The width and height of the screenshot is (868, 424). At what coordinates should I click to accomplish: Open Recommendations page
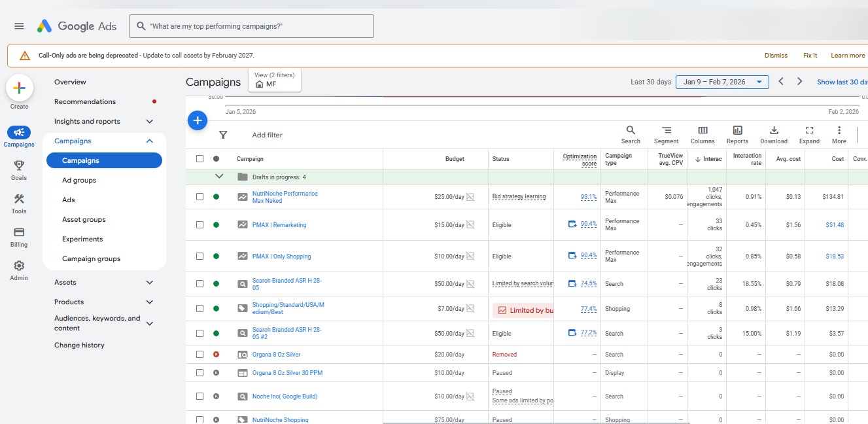click(85, 102)
